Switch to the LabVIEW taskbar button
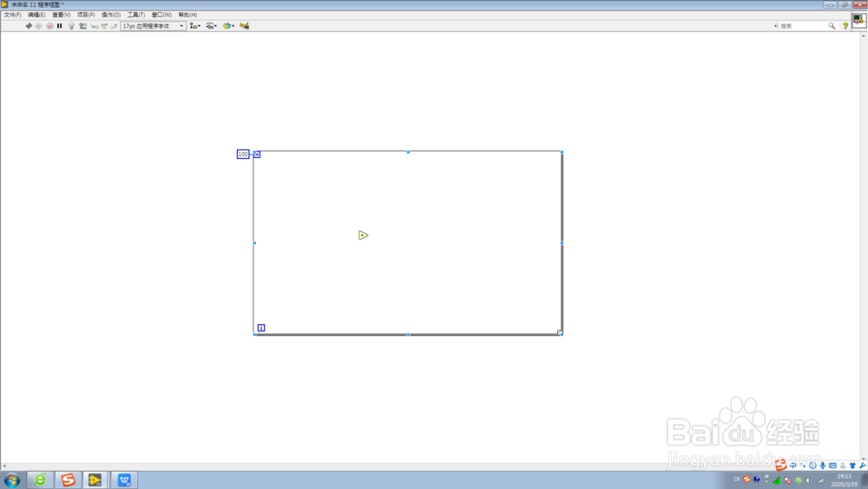This screenshot has width=868, height=489. pos(95,480)
